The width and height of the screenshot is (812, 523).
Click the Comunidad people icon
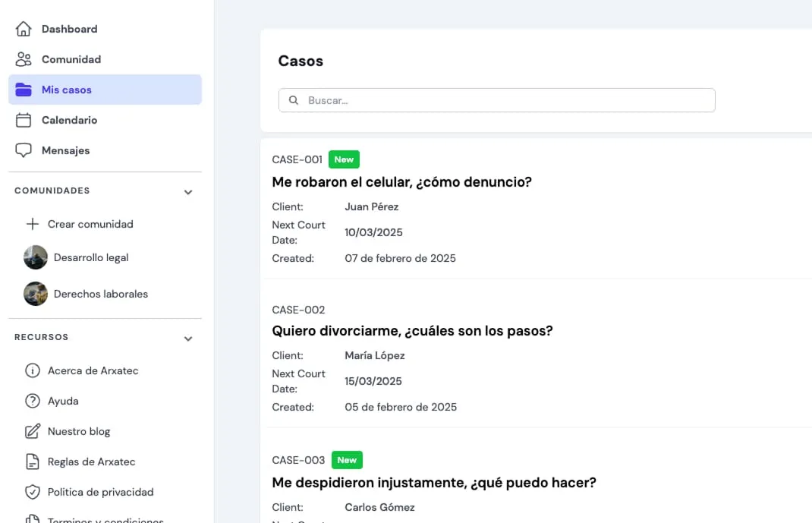click(24, 59)
